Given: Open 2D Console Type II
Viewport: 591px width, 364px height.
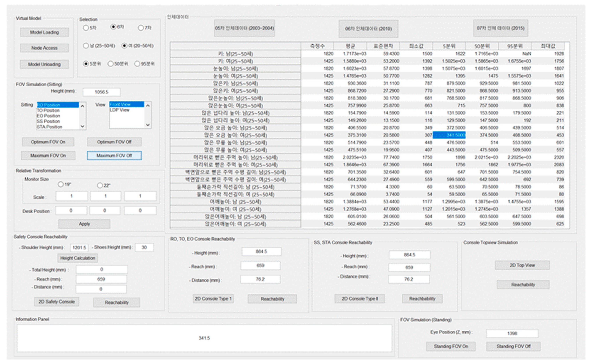Looking at the screenshot, I should coord(360,299).
